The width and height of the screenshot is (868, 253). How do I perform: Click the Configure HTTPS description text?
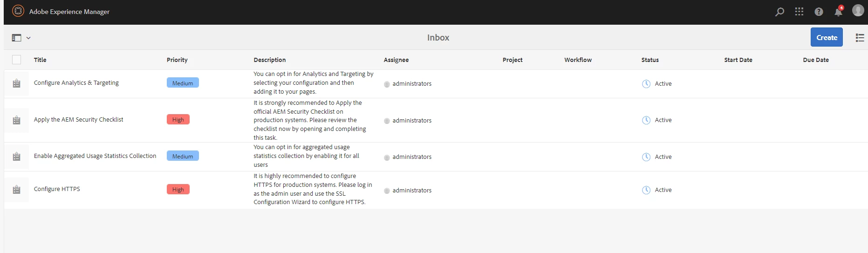313,189
